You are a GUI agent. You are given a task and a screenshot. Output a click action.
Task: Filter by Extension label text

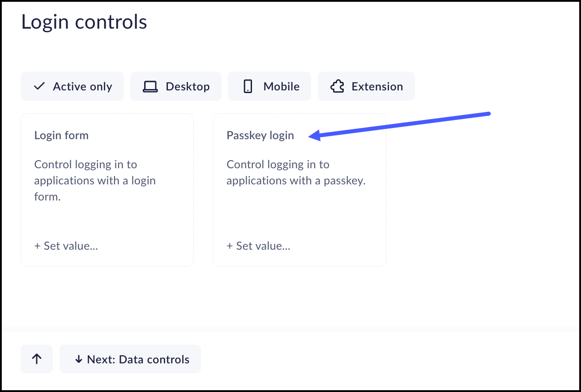click(x=377, y=86)
